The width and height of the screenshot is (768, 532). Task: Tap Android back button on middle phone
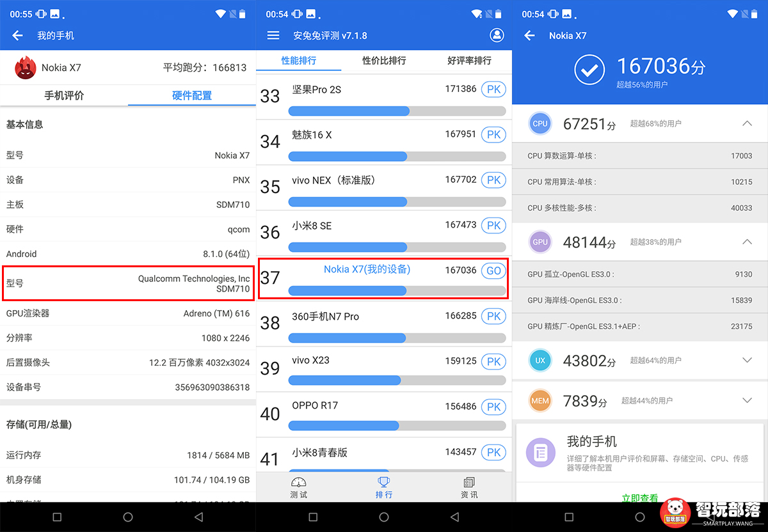[x=454, y=517]
